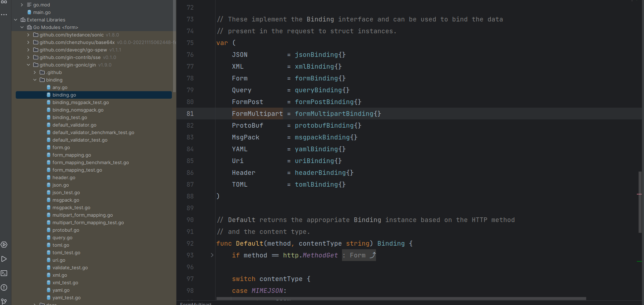Open msgpack.go file

tap(66, 200)
